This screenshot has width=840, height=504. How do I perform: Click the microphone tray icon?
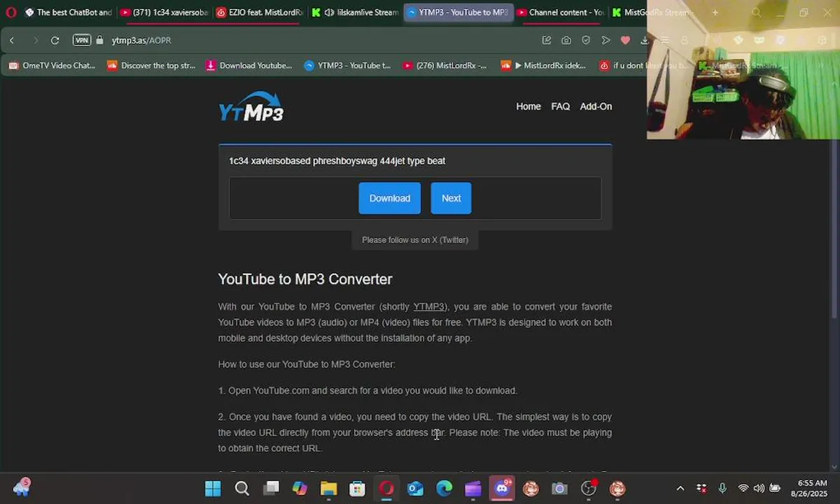pos(722,489)
